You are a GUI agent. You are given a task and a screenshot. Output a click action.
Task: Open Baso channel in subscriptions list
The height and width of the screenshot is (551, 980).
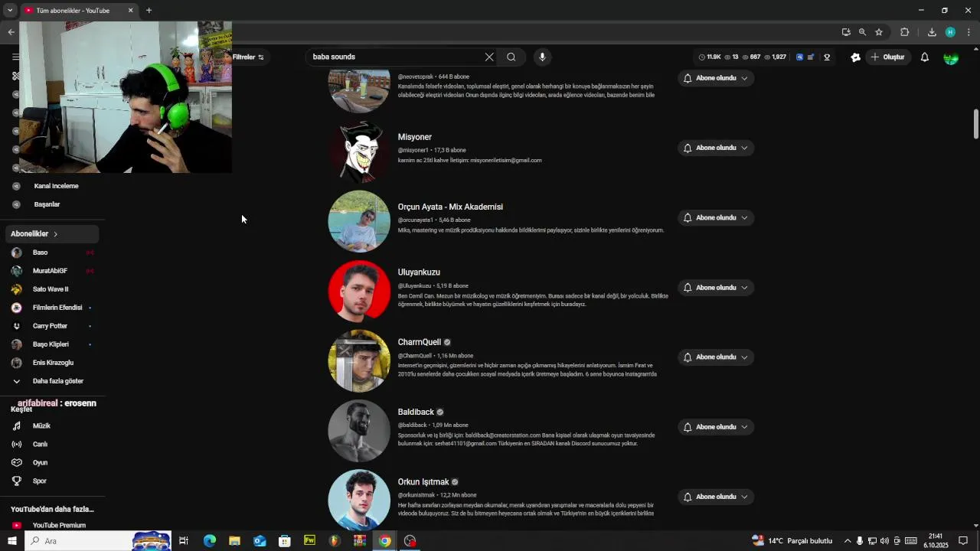click(x=52, y=253)
